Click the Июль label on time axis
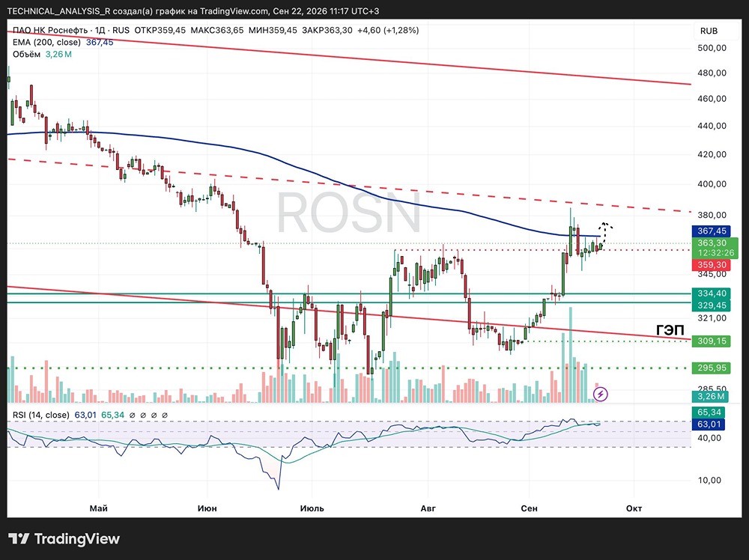Image resolution: width=749 pixels, height=560 pixels. [x=312, y=508]
